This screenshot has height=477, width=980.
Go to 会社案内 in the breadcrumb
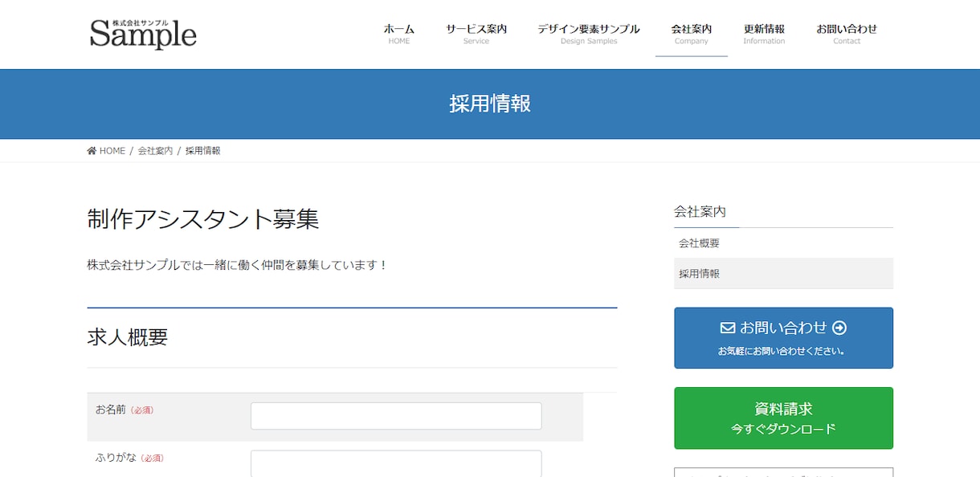tap(155, 150)
